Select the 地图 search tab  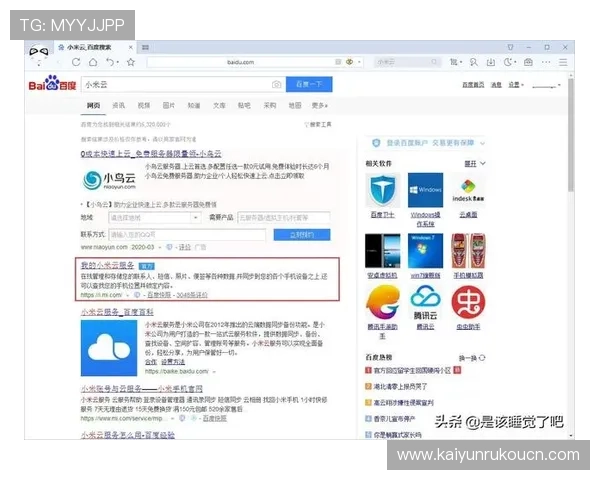tap(295, 105)
